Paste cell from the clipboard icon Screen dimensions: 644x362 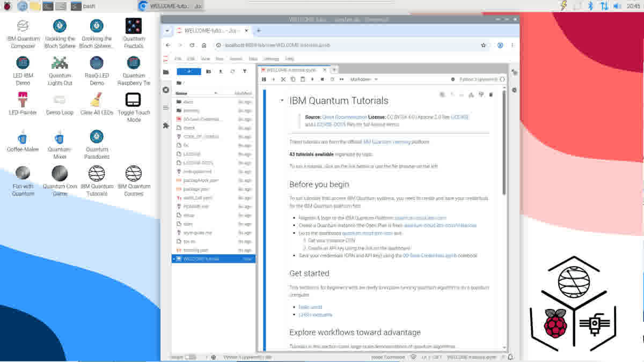click(303, 79)
